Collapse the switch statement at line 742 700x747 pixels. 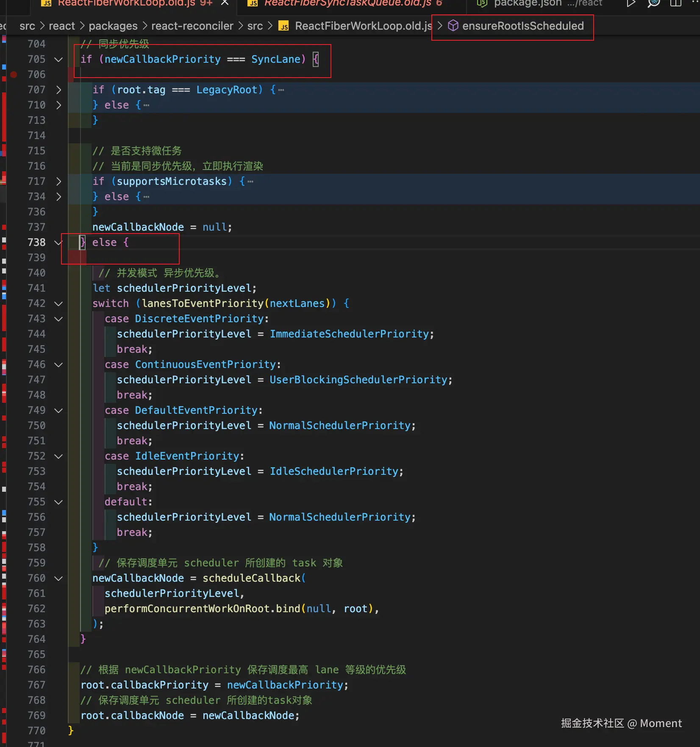58,304
